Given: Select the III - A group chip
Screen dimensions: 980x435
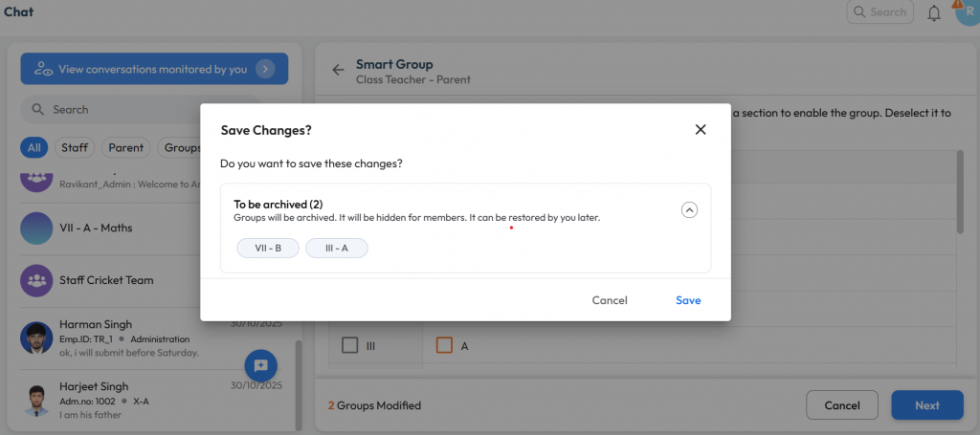Looking at the screenshot, I should tap(337, 249).
